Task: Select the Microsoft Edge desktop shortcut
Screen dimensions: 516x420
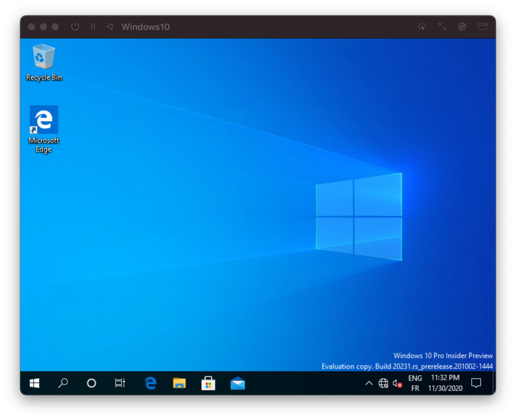Action: (44, 129)
